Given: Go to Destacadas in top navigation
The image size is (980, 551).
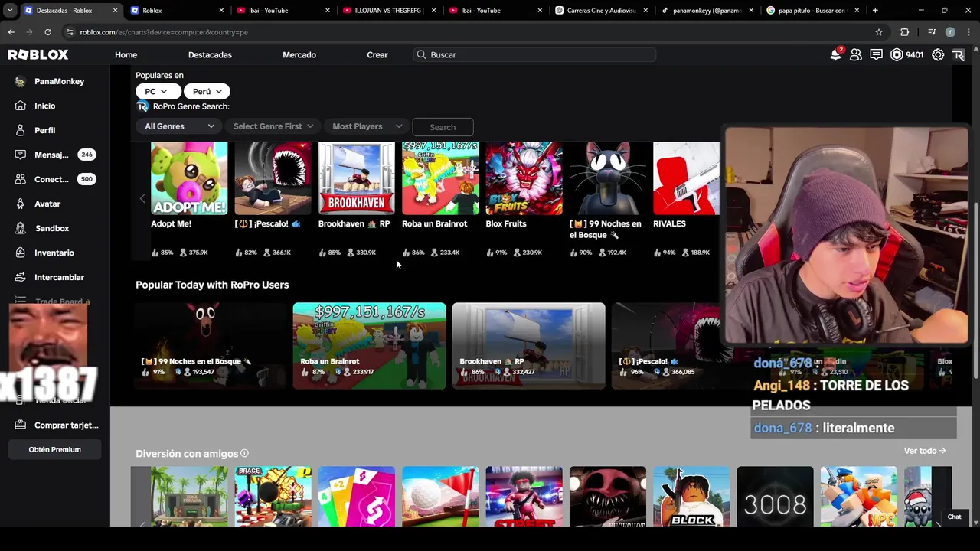Looking at the screenshot, I should coord(210,55).
